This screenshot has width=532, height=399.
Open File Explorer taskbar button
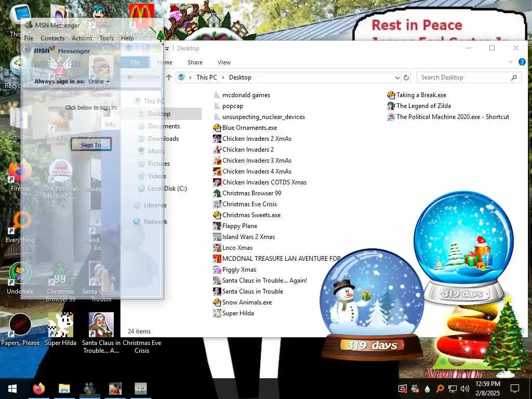tap(64, 389)
